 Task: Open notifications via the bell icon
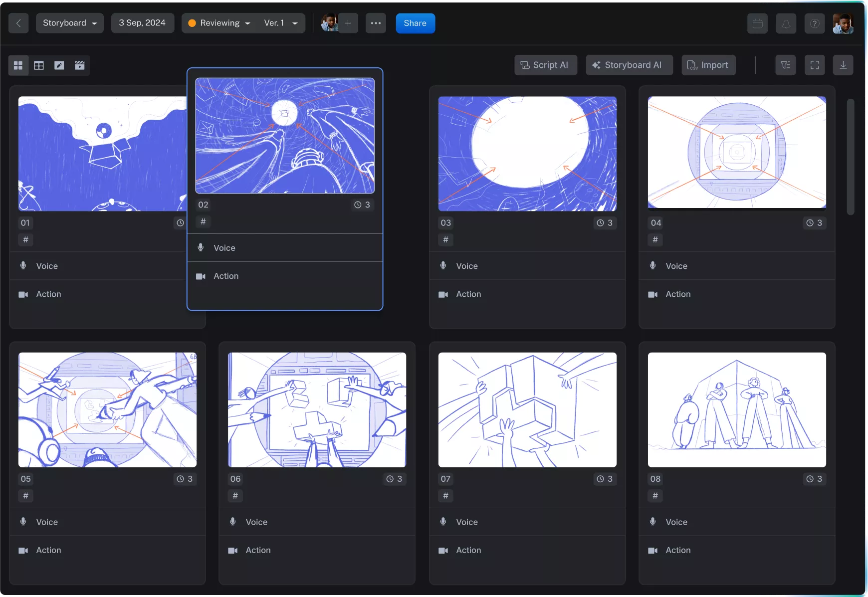point(786,23)
